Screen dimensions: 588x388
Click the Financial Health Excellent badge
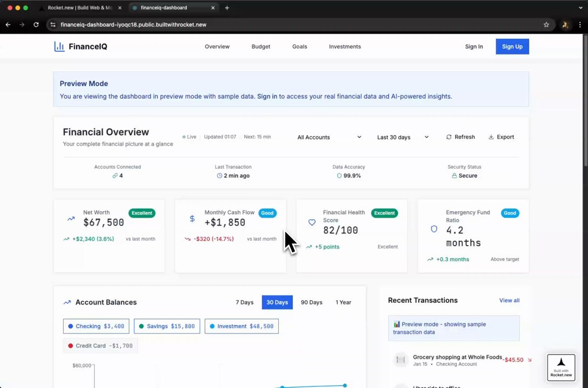click(385, 213)
